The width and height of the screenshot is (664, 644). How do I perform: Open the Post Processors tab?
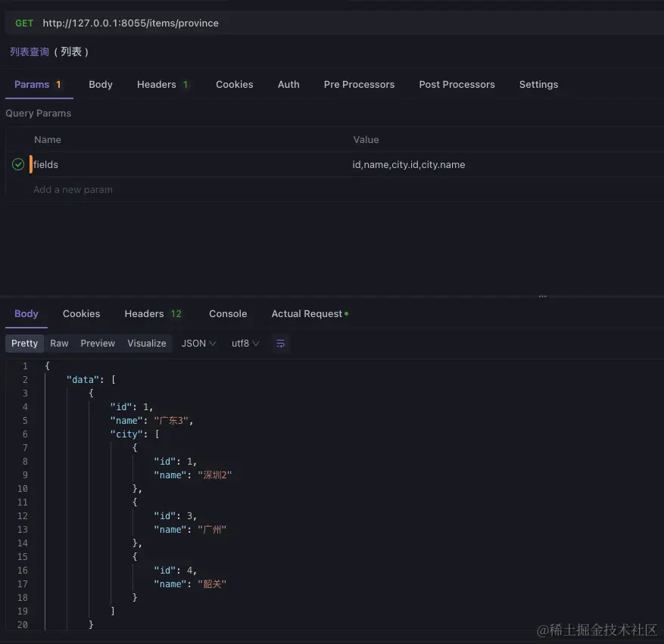(457, 84)
